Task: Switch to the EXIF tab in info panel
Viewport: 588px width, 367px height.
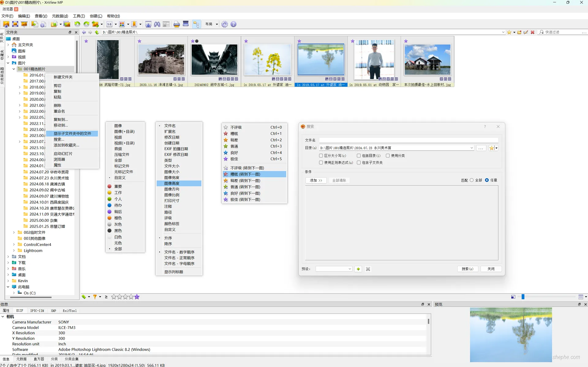Action: (20, 311)
